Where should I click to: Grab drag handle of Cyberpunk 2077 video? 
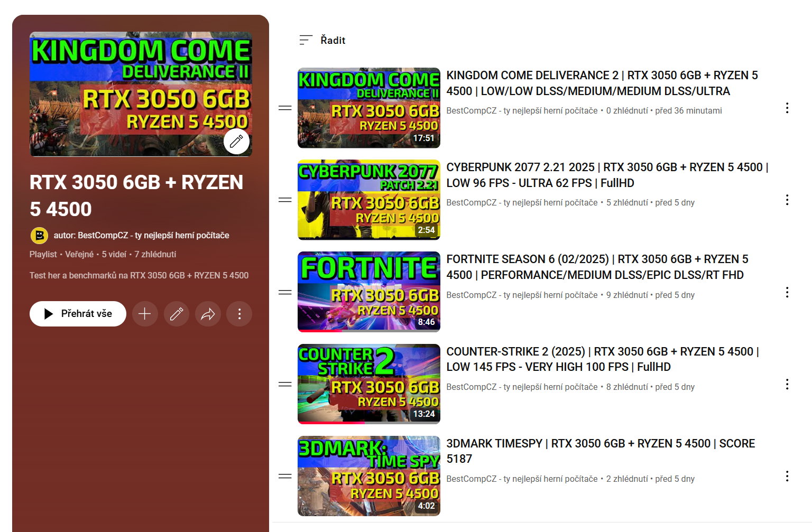pos(285,200)
